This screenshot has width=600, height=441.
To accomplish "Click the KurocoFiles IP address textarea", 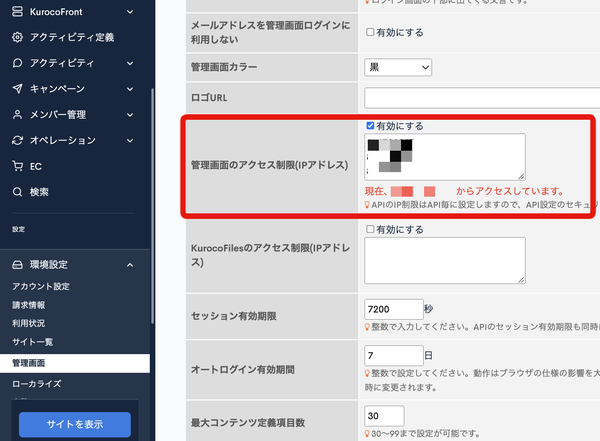I will click(445, 261).
